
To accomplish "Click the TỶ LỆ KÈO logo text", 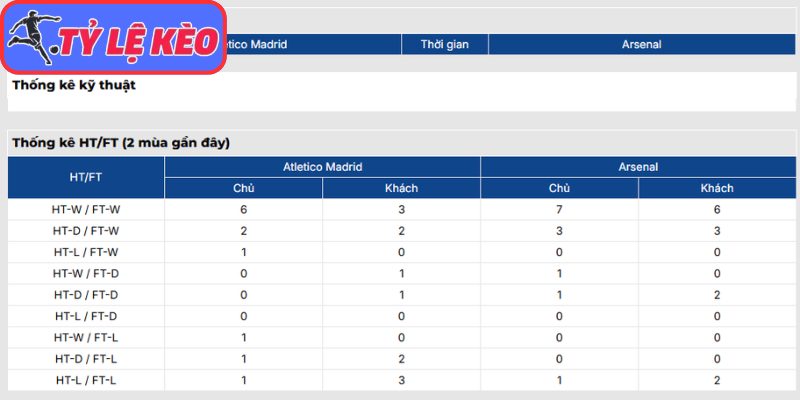I will [x=137, y=42].
